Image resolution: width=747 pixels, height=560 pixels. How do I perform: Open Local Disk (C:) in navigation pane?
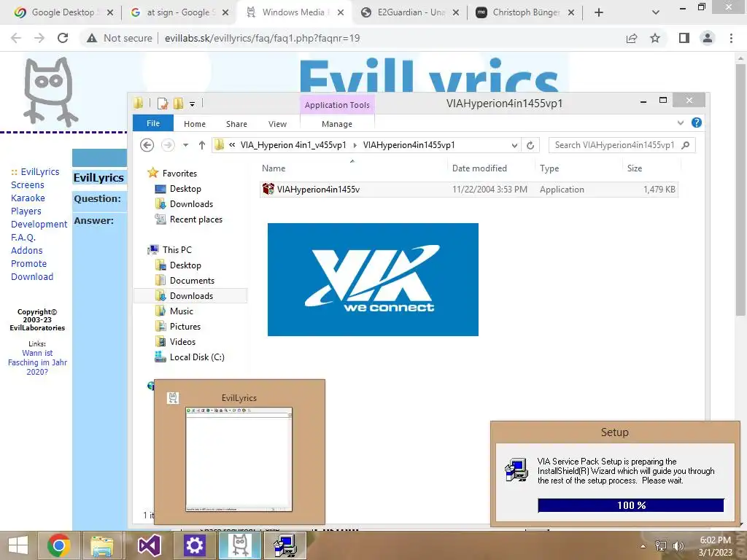[x=197, y=357]
